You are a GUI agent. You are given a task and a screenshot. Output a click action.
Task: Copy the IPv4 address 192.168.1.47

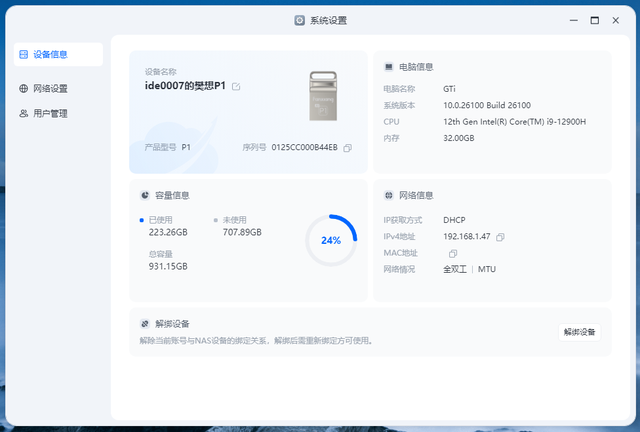click(x=500, y=237)
